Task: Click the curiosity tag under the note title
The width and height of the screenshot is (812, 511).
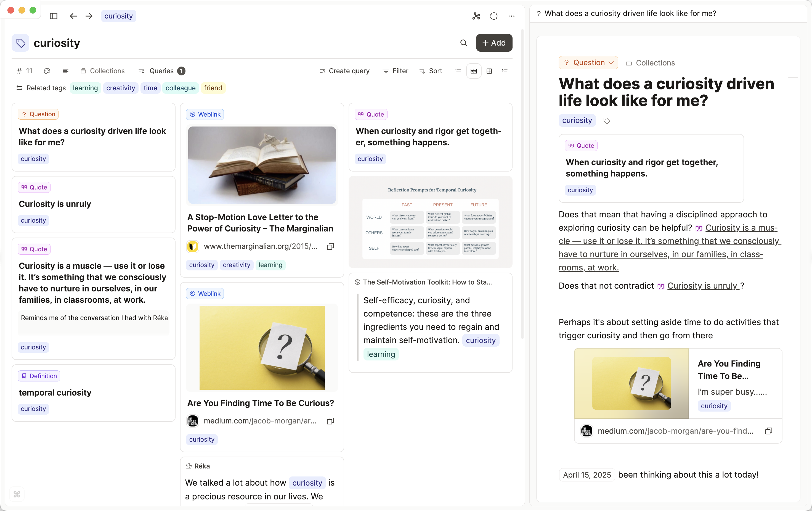Action: [x=577, y=120]
